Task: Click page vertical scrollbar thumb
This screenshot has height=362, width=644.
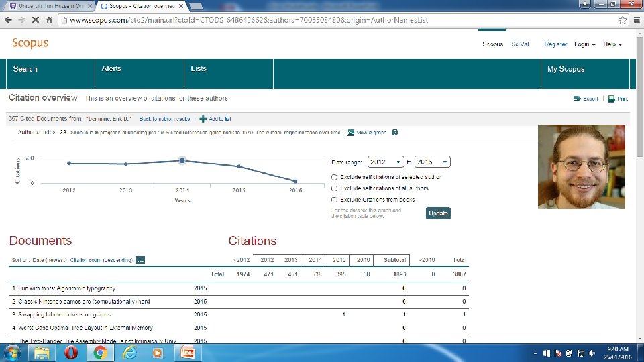Action: [x=640, y=97]
